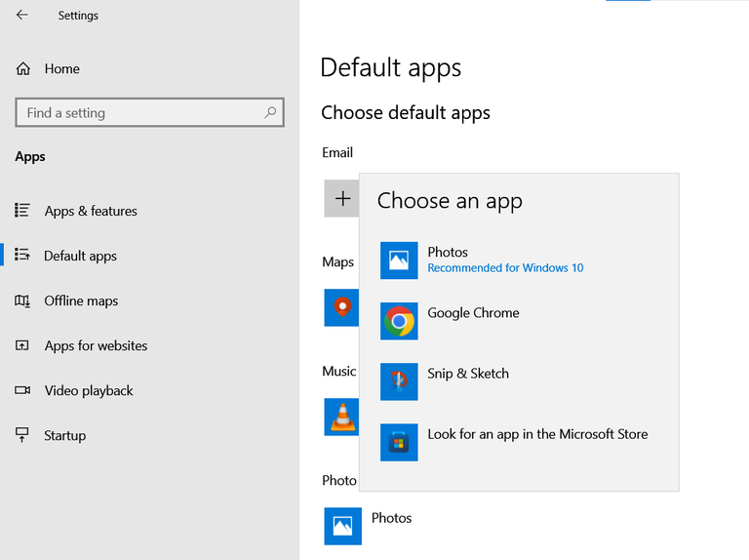
Task: Click the search magnifier icon
Action: 270,113
